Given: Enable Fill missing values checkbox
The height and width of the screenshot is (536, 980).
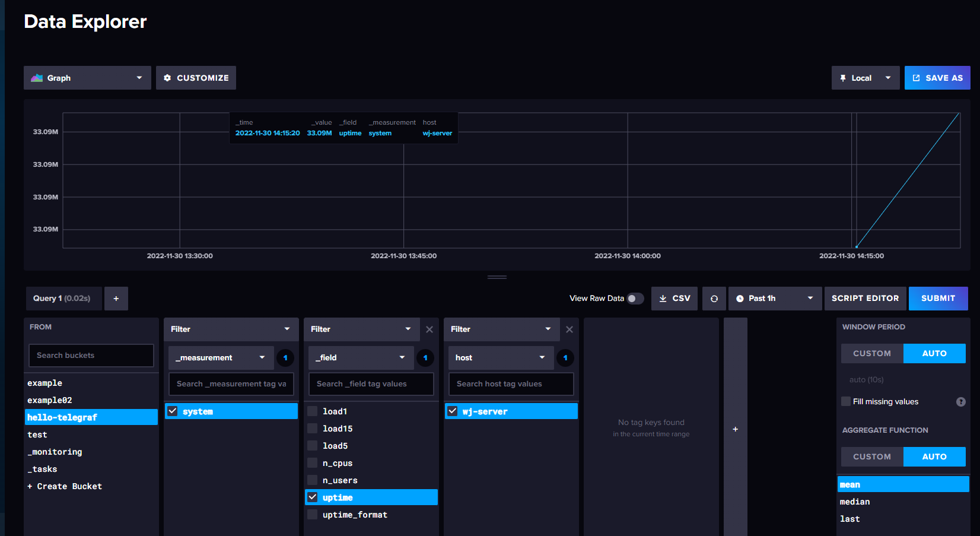Looking at the screenshot, I should pos(847,401).
